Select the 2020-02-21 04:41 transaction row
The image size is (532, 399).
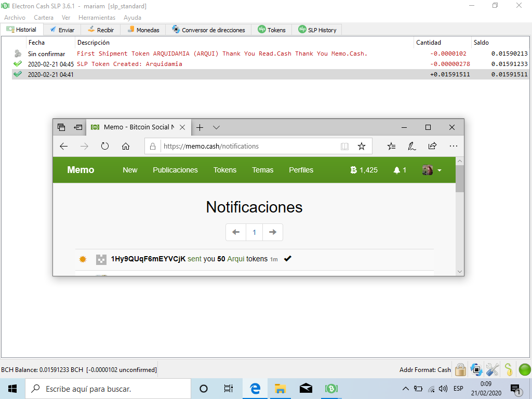(270, 74)
